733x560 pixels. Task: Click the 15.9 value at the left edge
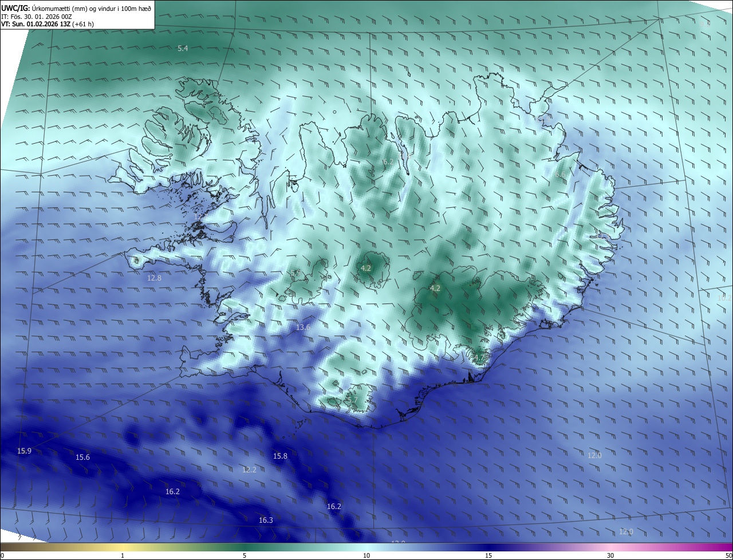(x=24, y=451)
